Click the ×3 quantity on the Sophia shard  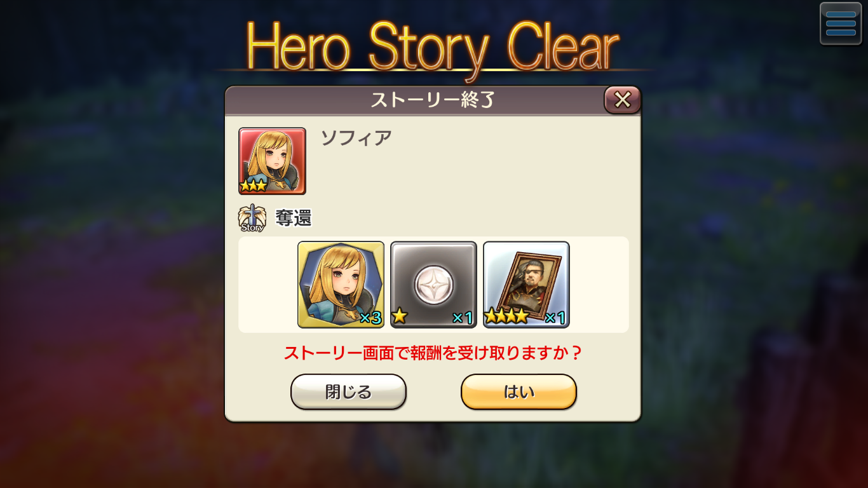click(x=370, y=318)
